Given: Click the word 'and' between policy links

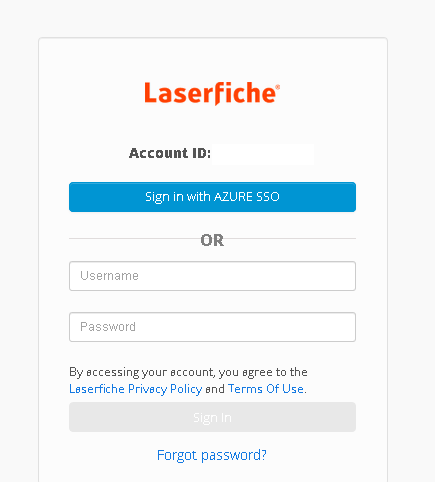Looking at the screenshot, I should [x=215, y=389].
